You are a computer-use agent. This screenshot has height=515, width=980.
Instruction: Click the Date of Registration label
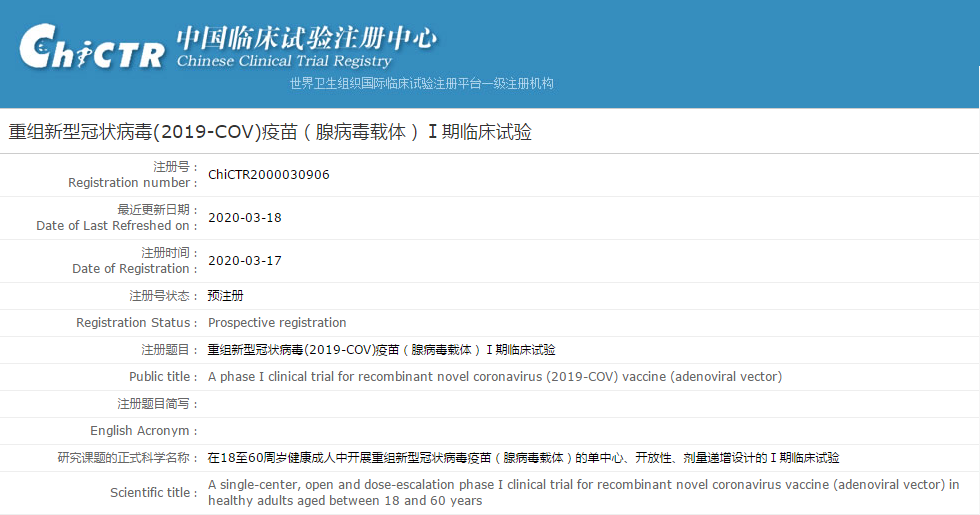click(134, 269)
